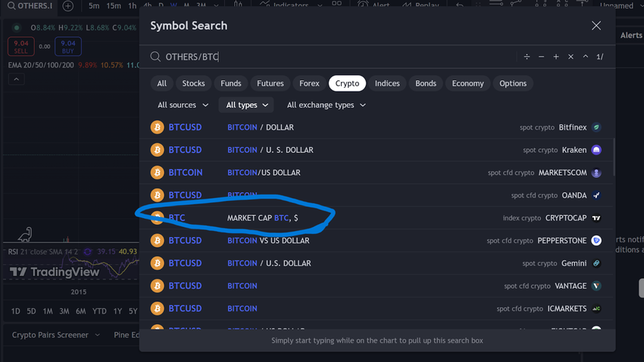Click the search magnifier icon in Symbol Search
The height and width of the screenshot is (362, 644).
[x=155, y=57]
